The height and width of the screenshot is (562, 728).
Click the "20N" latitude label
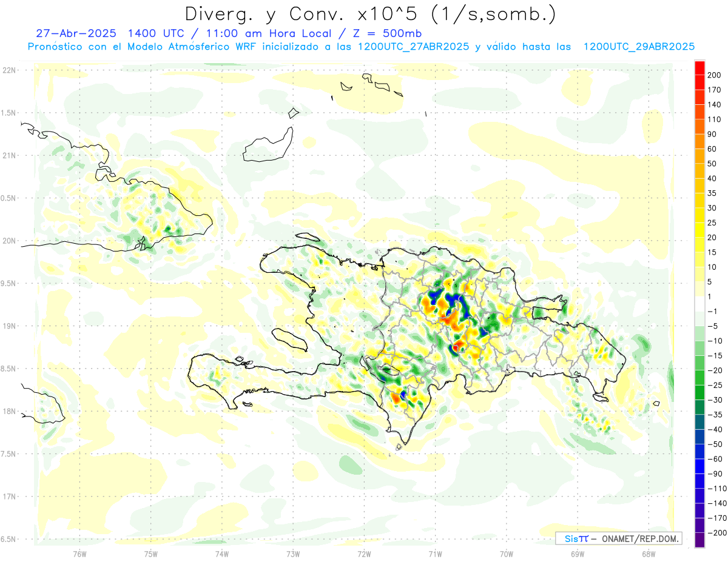pyautogui.click(x=9, y=241)
